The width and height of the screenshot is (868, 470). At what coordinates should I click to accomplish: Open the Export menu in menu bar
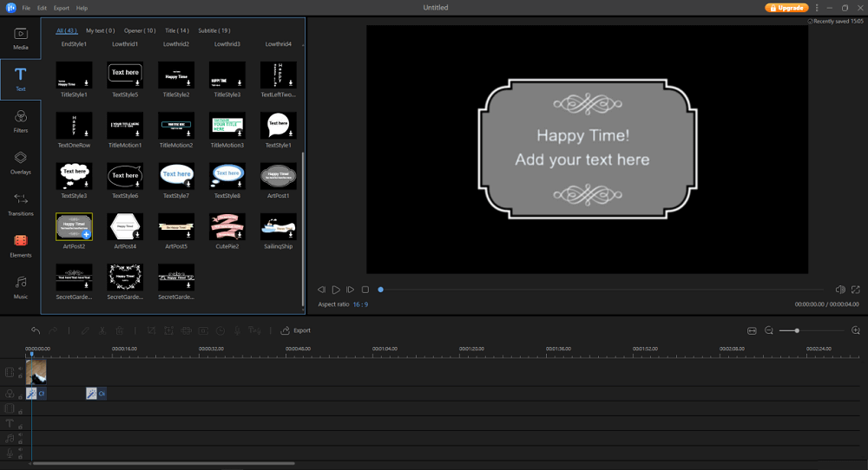61,8
